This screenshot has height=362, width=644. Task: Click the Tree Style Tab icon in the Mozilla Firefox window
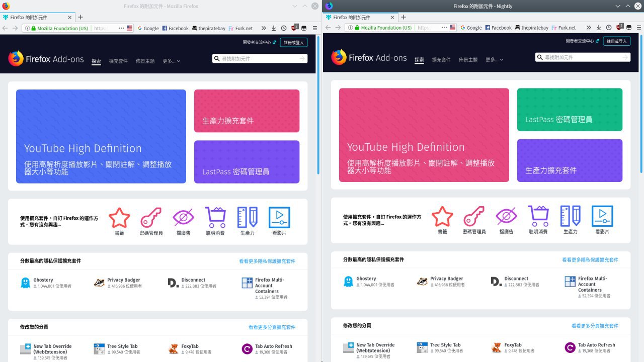click(99, 349)
